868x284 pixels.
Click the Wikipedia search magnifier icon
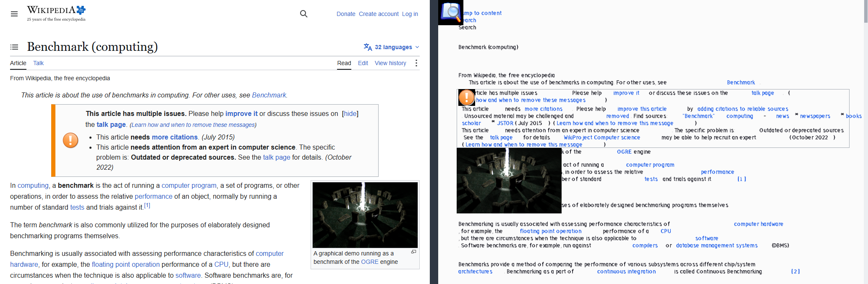[304, 14]
